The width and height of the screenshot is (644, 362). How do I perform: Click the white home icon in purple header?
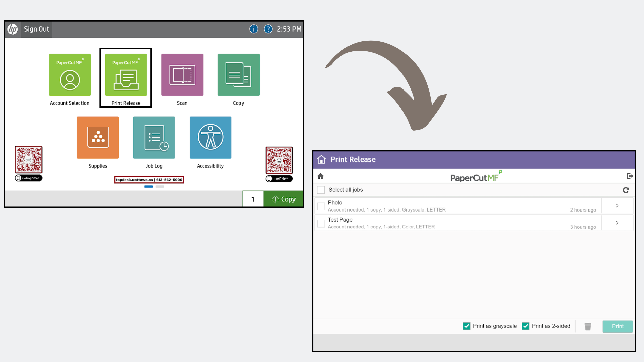pos(321,159)
